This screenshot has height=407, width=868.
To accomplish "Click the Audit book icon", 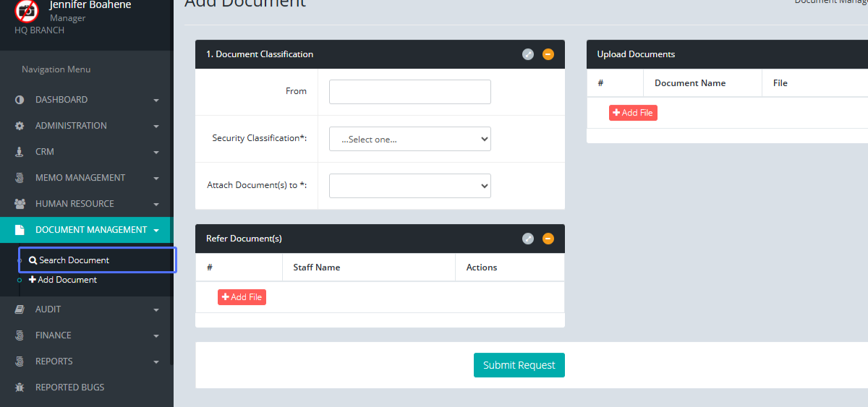I will pyautogui.click(x=20, y=309).
